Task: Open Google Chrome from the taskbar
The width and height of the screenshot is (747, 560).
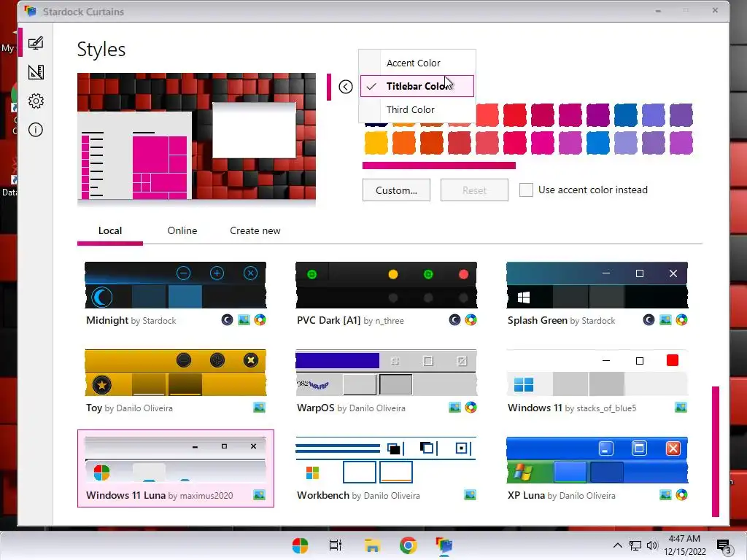Action: [409, 545]
